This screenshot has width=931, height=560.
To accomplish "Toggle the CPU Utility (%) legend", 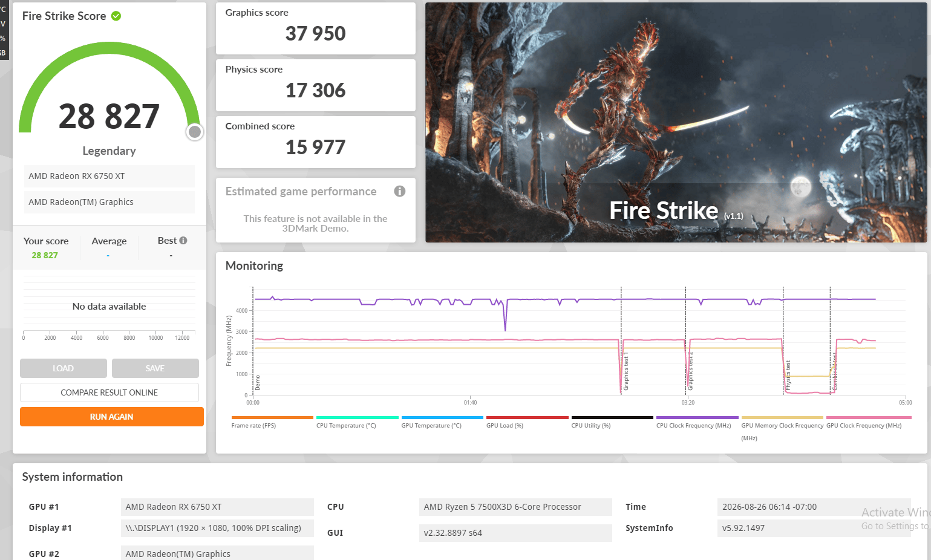I will [x=612, y=422].
